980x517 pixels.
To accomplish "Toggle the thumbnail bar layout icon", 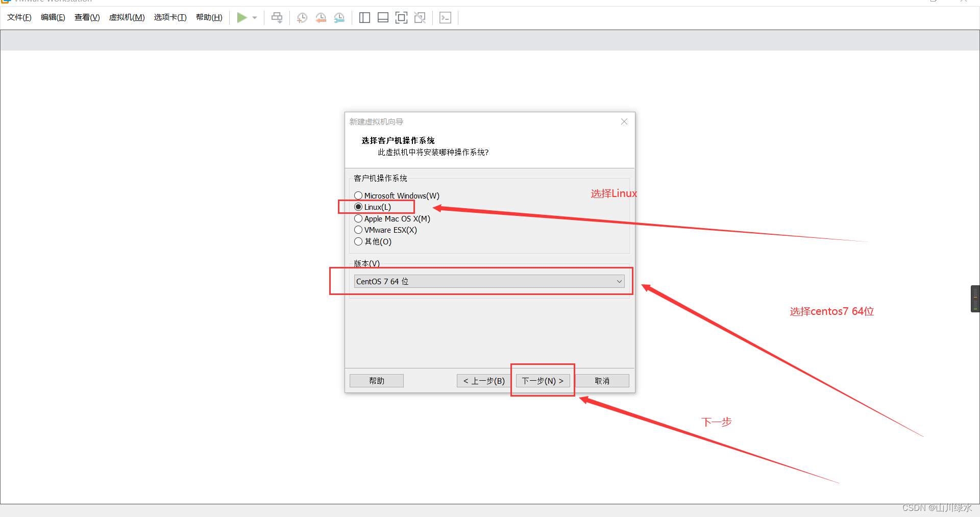I will point(383,18).
